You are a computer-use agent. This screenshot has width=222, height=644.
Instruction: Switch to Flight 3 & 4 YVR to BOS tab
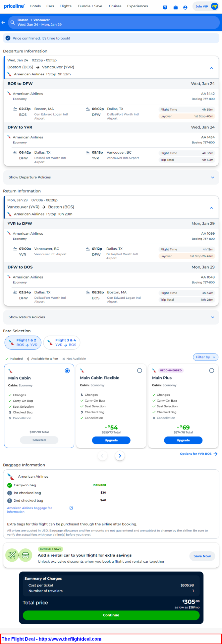tap(62, 342)
